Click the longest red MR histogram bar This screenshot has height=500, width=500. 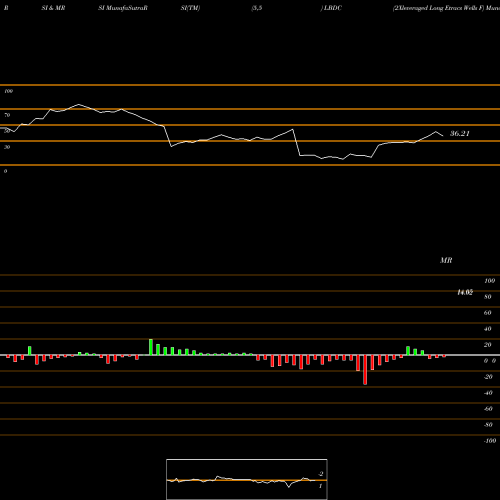point(365,370)
